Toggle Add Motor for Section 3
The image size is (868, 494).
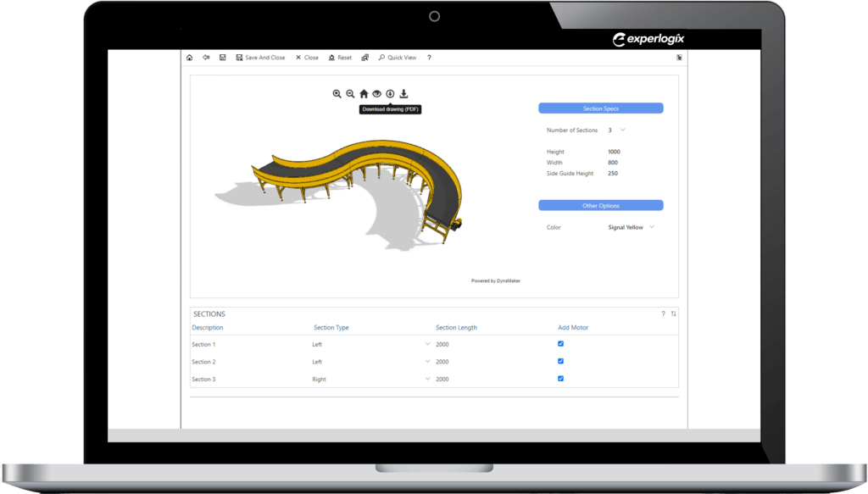coord(559,379)
